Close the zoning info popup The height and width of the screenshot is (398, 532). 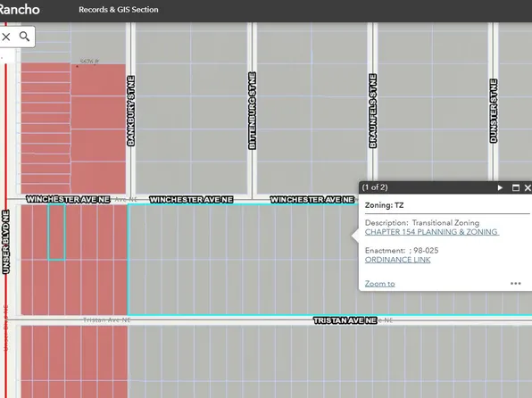click(x=528, y=187)
